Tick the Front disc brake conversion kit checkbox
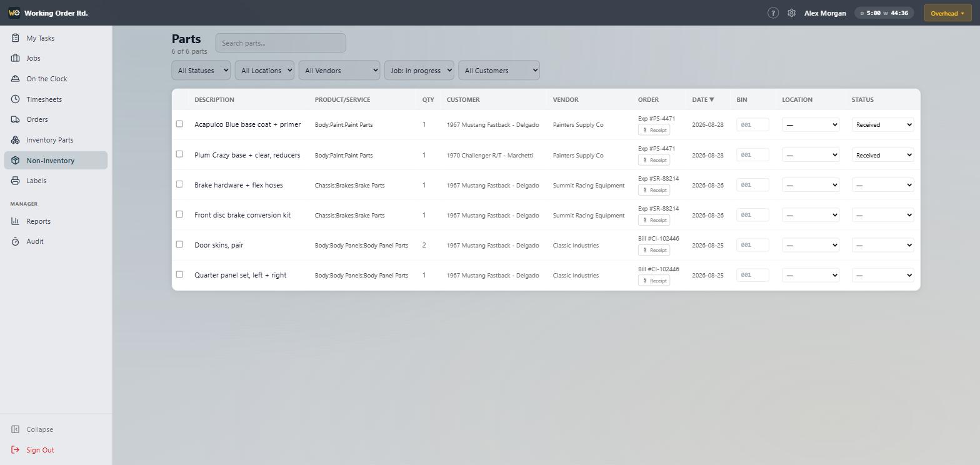Screen dimensions: 980x465 coord(179,214)
